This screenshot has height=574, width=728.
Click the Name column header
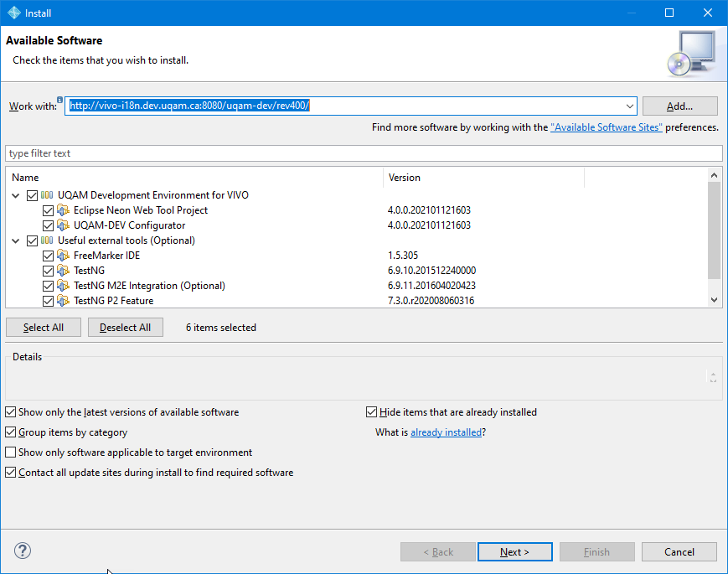point(194,178)
